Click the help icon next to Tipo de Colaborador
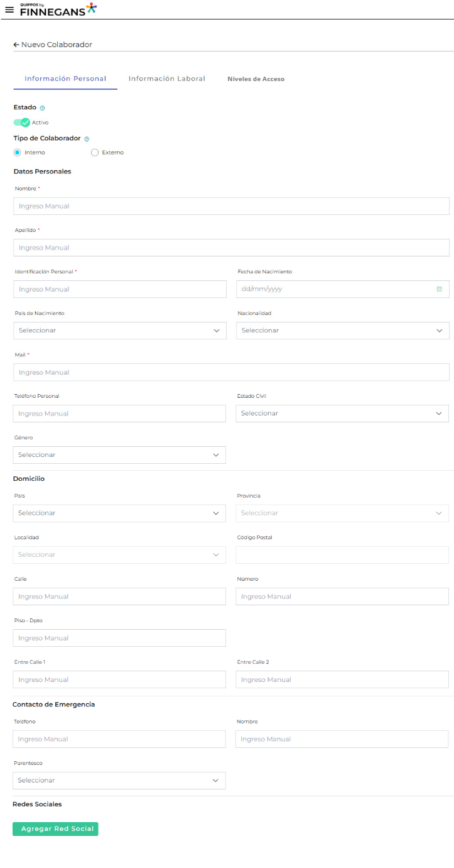 87,139
